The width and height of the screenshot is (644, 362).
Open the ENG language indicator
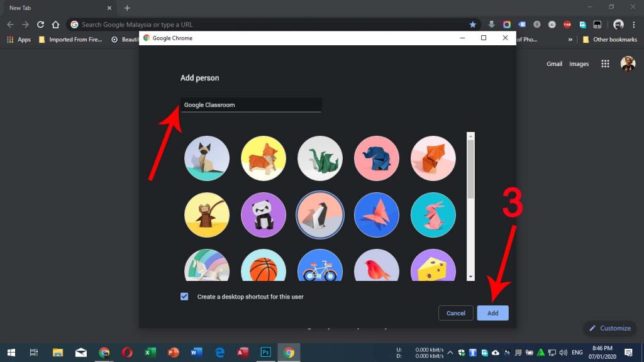577,353
